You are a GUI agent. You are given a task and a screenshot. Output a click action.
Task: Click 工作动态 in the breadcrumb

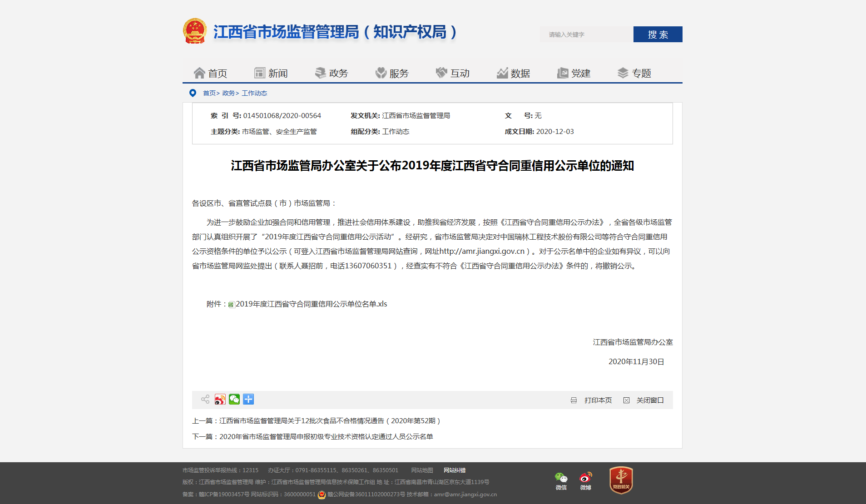(254, 93)
